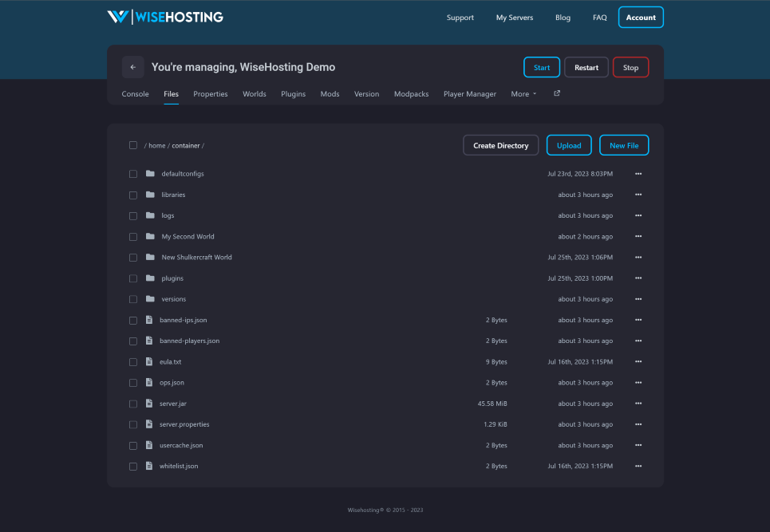Click the WiseHosting logo in the header
The width and height of the screenshot is (770, 532).
[x=164, y=15]
